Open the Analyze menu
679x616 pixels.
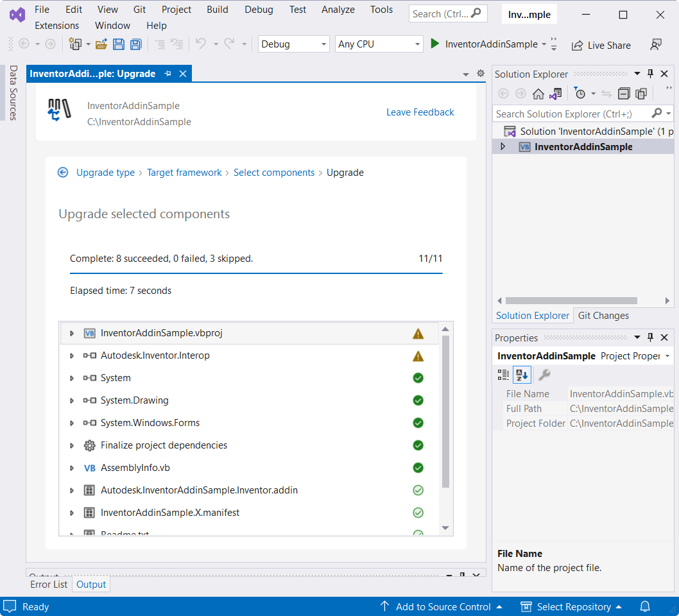coord(338,10)
